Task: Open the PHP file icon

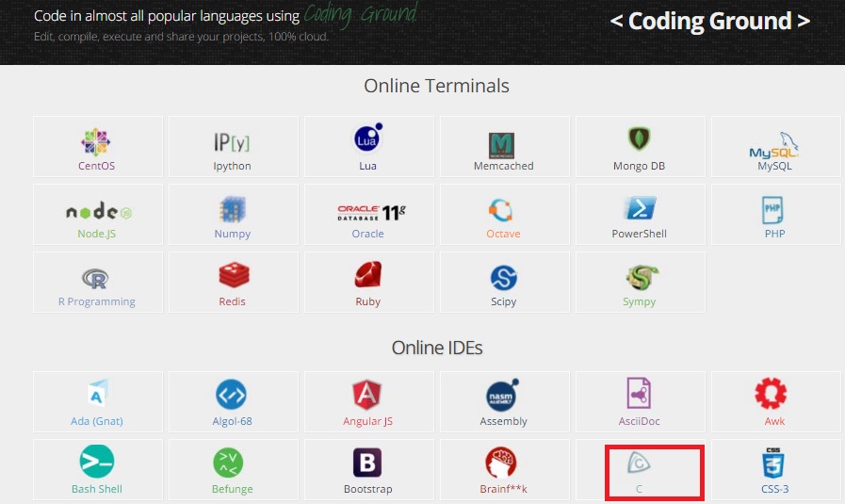Action: pyautogui.click(x=772, y=210)
